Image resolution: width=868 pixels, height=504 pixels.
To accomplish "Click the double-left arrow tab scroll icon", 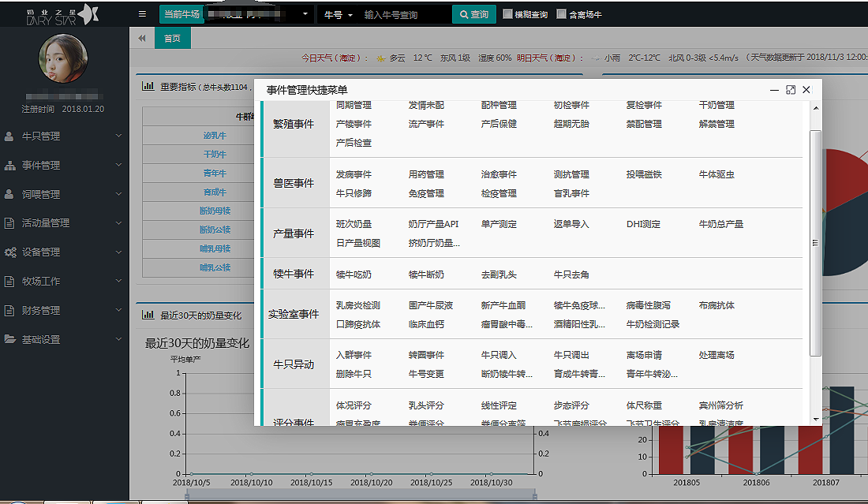I will pos(141,38).
